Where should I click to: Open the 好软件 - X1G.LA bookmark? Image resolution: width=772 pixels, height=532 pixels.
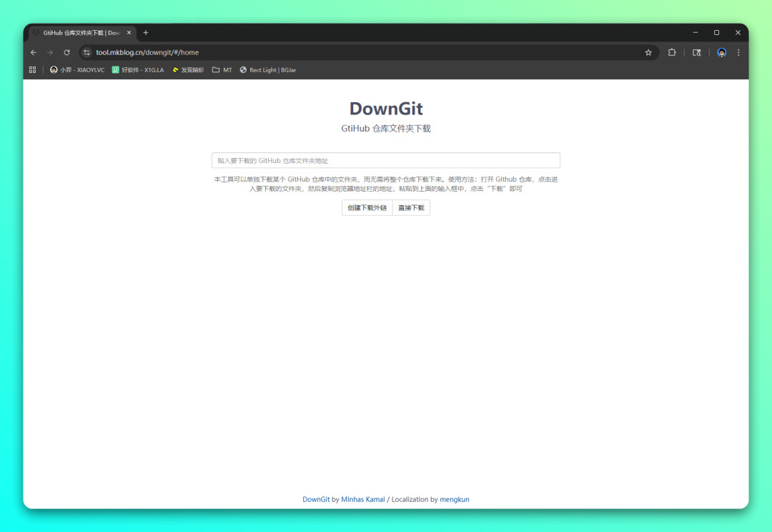pyautogui.click(x=137, y=70)
